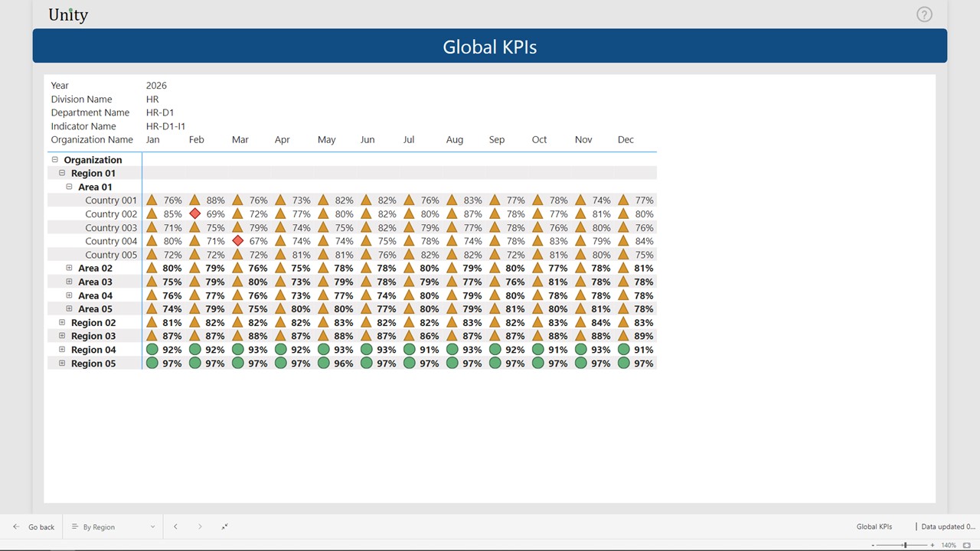Click green circle for Region 04 July
Viewport: 980px width, 551px height.
coord(409,350)
